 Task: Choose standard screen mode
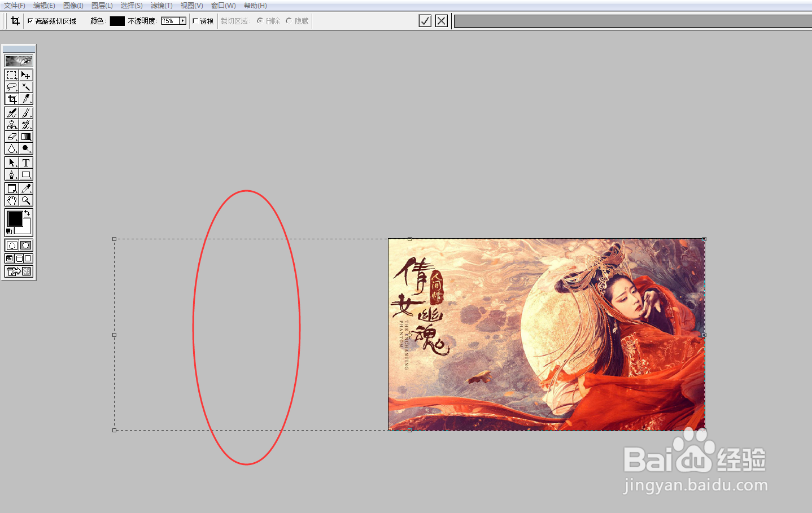[10, 258]
